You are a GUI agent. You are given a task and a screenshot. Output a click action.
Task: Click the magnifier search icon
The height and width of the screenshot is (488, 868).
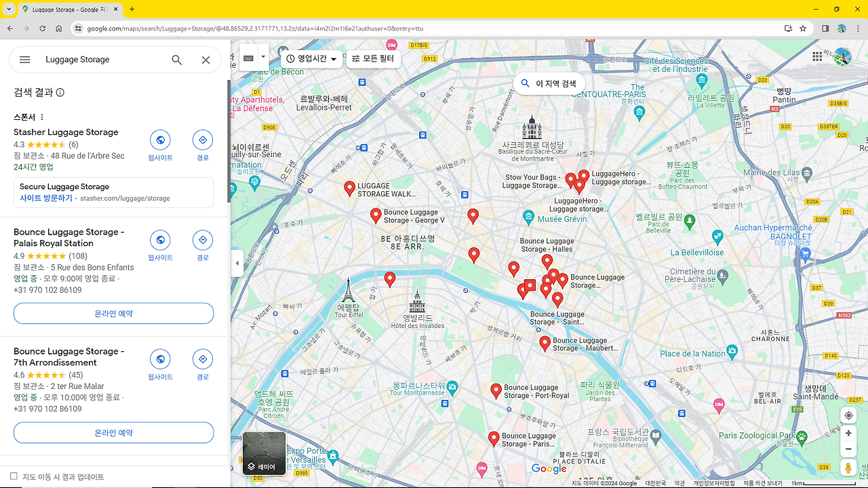[x=177, y=60]
